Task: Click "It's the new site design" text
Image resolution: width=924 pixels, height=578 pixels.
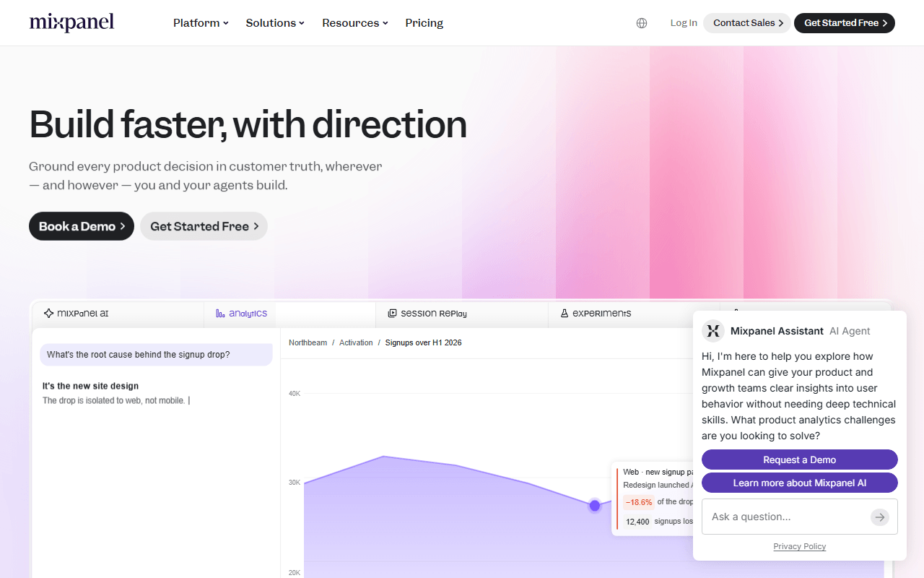Action: [x=90, y=386]
